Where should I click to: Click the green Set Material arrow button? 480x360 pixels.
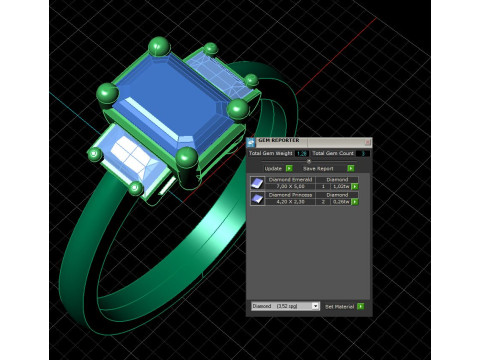point(360,306)
